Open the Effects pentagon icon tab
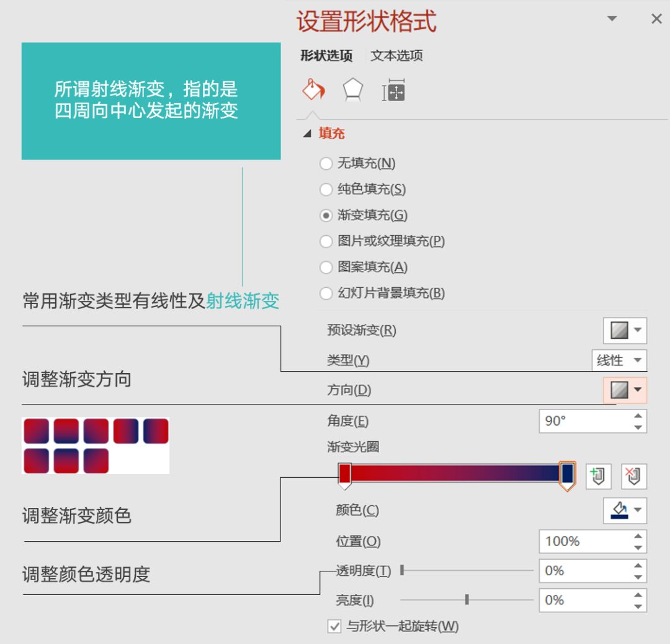670x644 pixels. [353, 91]
